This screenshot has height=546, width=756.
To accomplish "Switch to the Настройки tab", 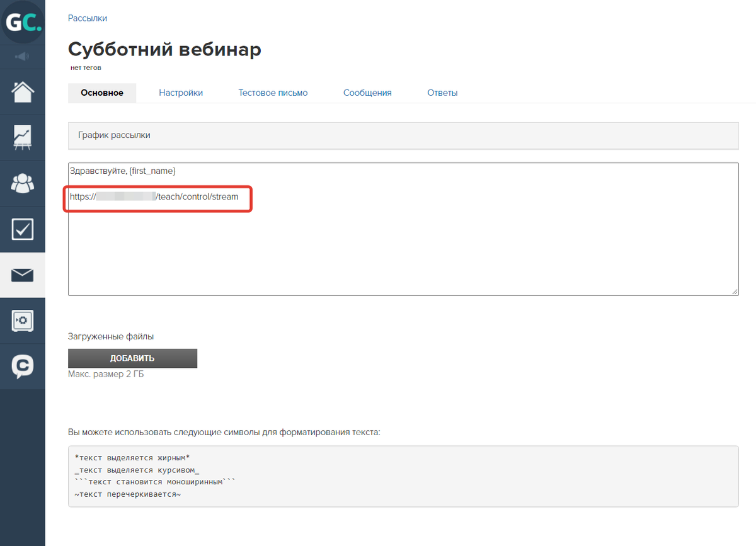I will pos(181,93).
